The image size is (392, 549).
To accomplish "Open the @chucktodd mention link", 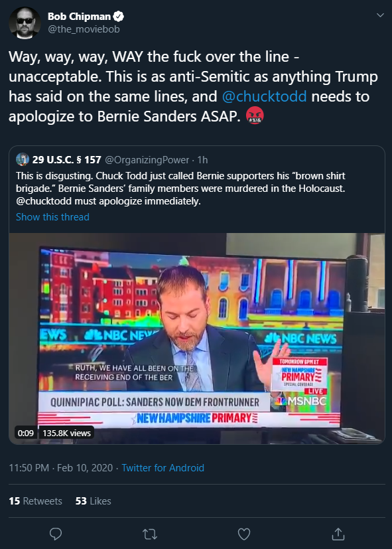I will click(x=264, y=96).
